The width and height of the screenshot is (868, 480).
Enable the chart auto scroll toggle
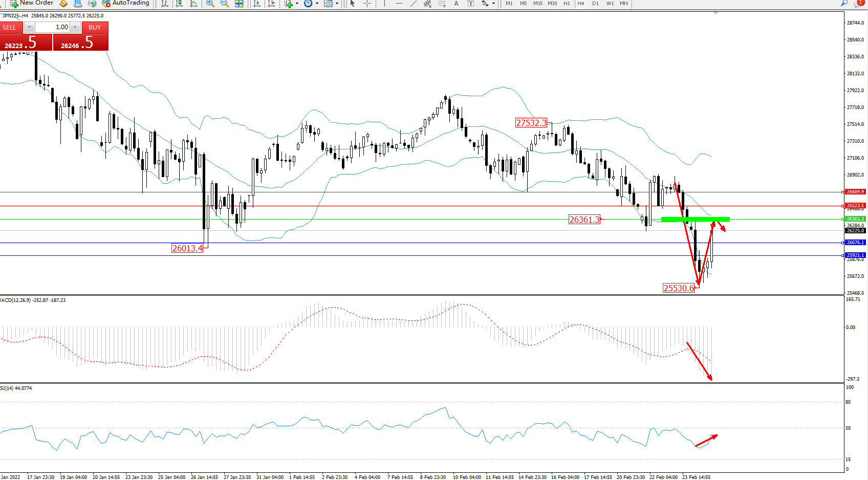point(257,4)
